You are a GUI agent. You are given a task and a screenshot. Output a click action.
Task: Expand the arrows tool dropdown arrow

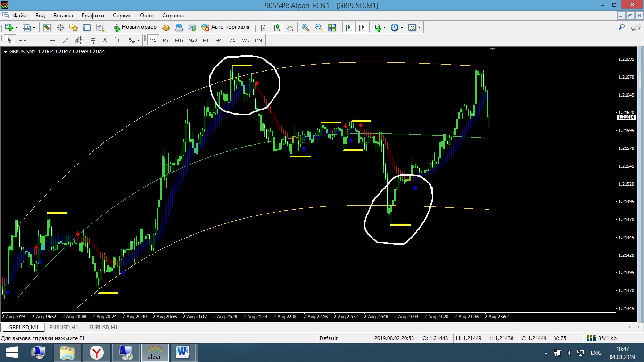point(139,40)
